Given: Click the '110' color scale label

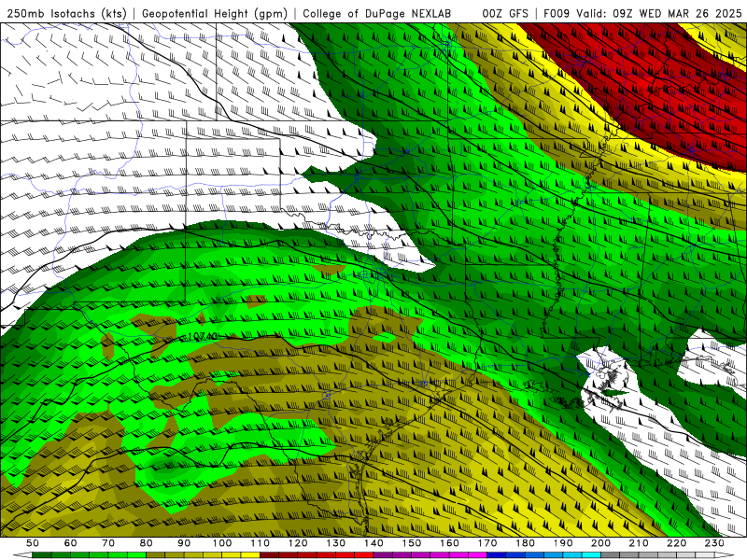Looking at the screenshot, I should click(260, 543).
